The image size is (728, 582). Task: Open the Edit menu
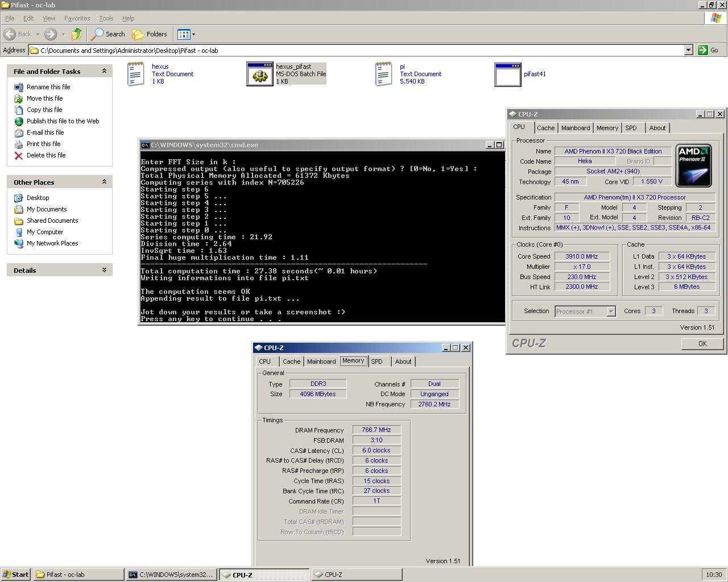click(x=28, y=18)
